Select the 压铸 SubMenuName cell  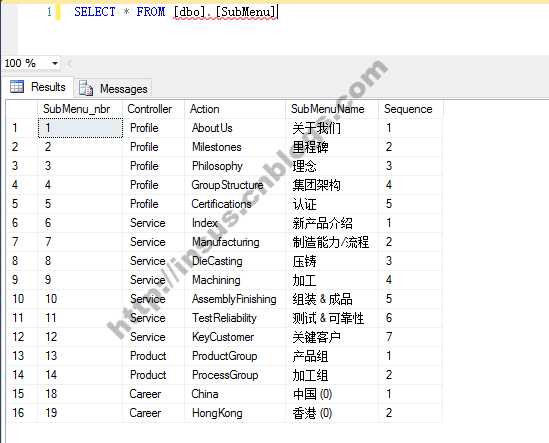pos(332,261)
